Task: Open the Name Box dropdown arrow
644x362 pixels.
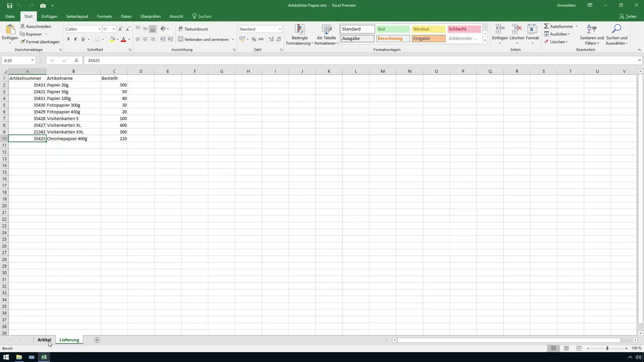Action: click(32, 60)
